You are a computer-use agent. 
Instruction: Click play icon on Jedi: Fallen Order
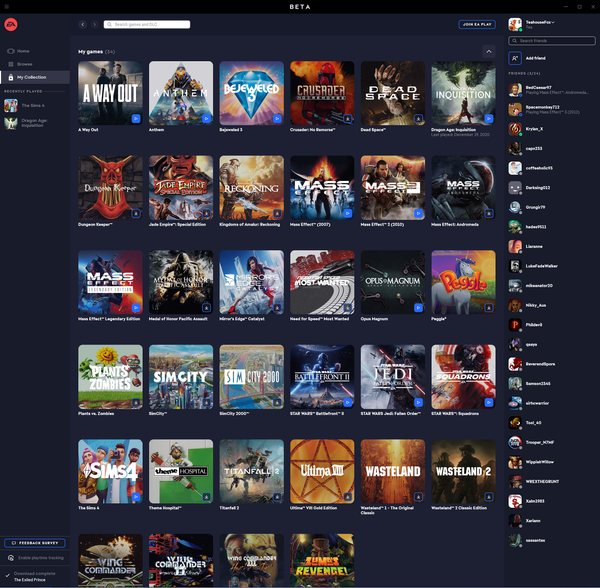point(418,402)
